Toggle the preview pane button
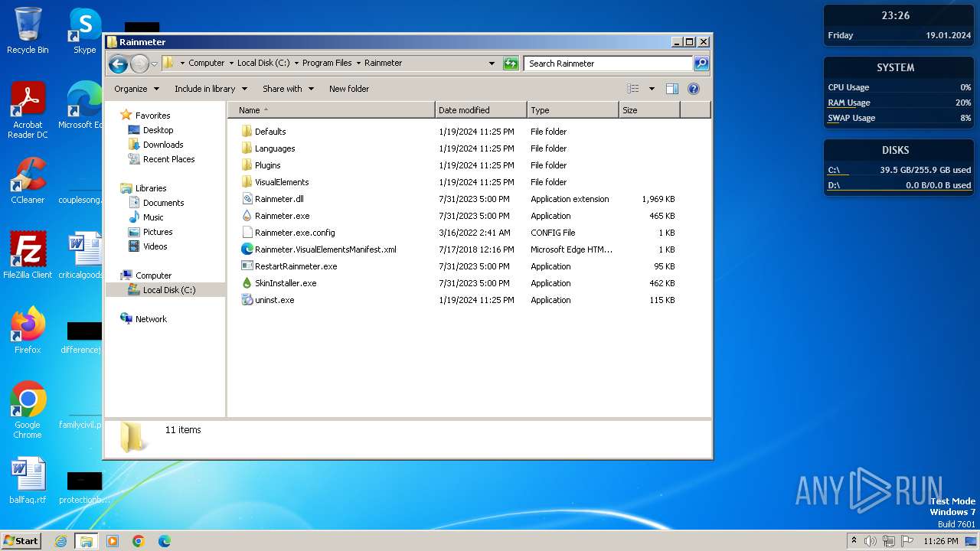This screenshot has width=980, height=551. pyautogui.click(x=671, y=89)
